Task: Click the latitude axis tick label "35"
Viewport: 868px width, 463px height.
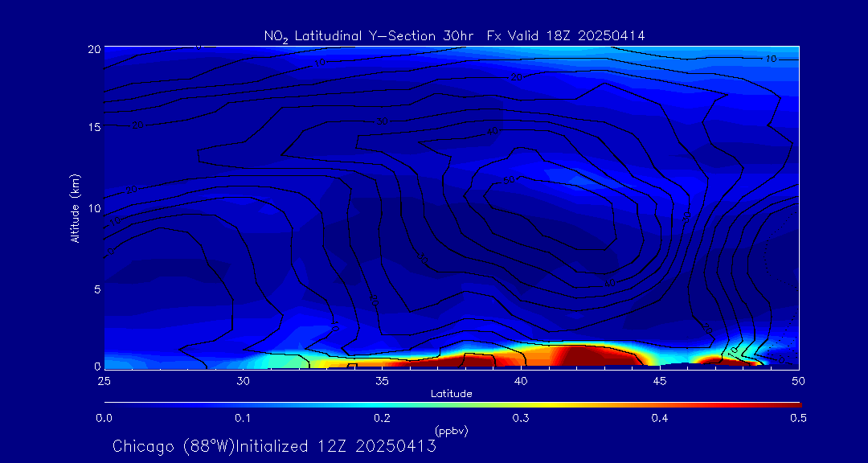Action: pos(382,380)
